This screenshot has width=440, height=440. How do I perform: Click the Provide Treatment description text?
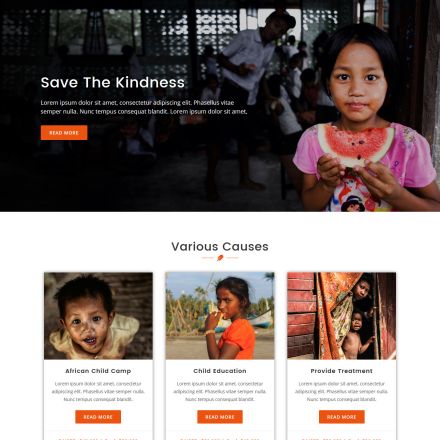pos(342,392)
